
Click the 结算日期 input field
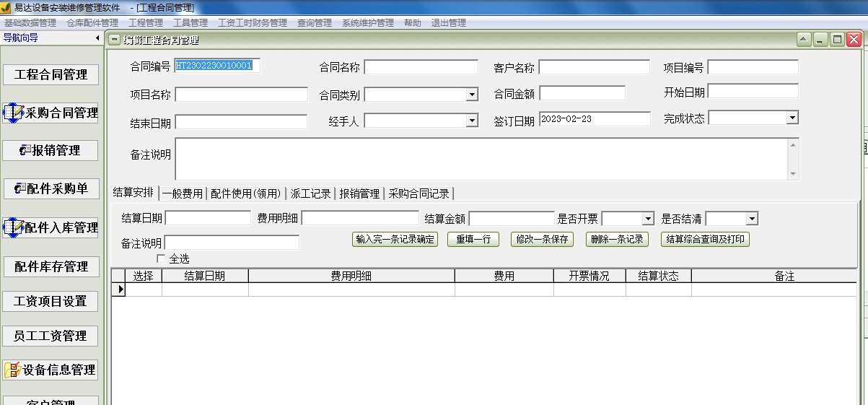tap(208, 218)
